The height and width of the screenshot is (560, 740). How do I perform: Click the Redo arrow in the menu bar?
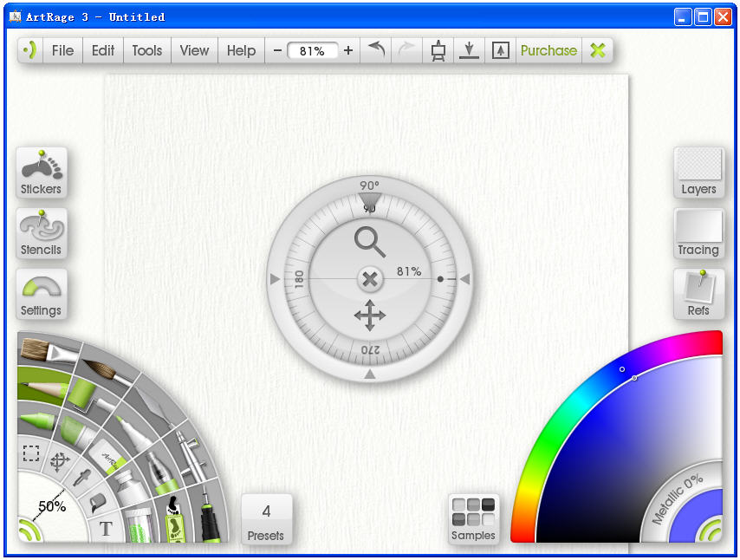[x=406, y=49]
